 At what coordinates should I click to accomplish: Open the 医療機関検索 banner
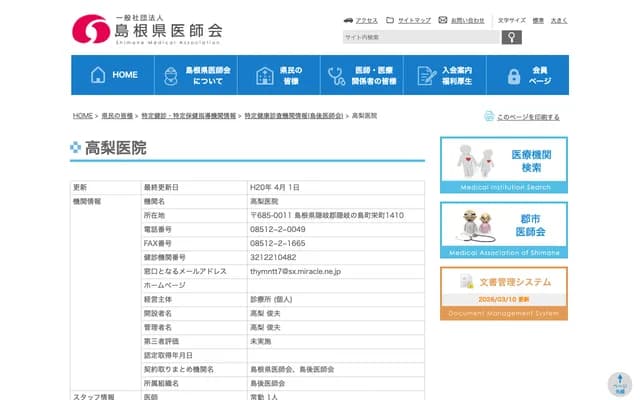point(504,165)
